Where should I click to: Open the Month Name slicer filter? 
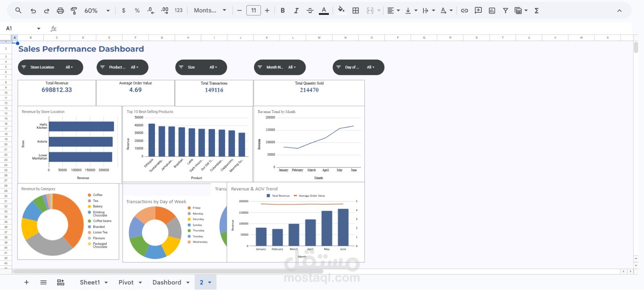pyautogui.click(x=280, y=67)
